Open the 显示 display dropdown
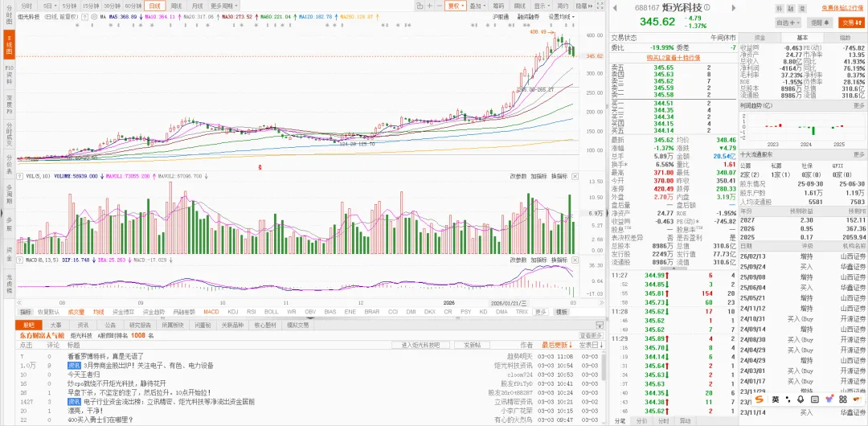Viewport: 868px width, 426px height. point(542,6)
